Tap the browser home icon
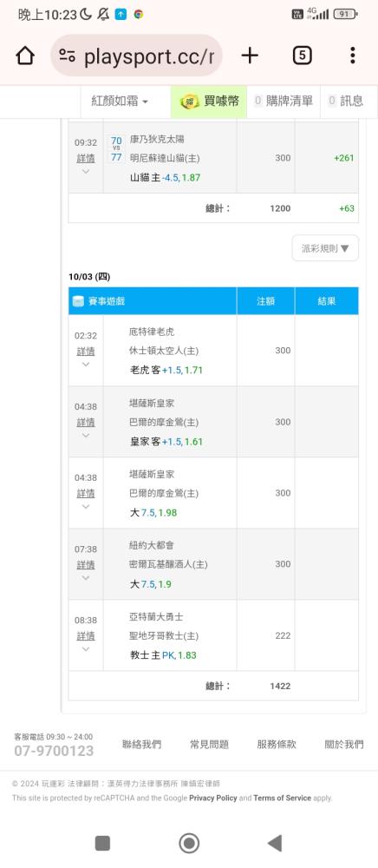Image resolution: width=378 pixels, height=868 pixels. pos(25,56)
